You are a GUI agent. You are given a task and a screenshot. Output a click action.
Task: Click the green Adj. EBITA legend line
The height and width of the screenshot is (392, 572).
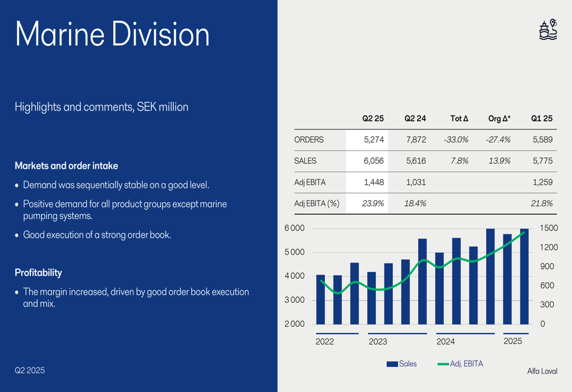[x=443, y=364]
